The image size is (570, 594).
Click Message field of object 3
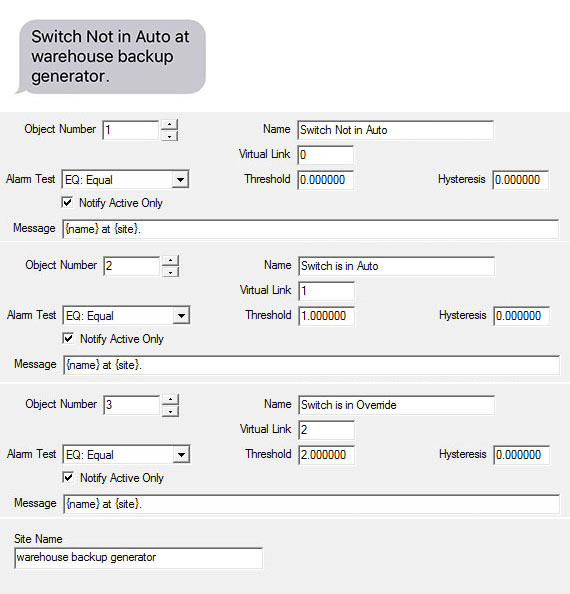311,504
